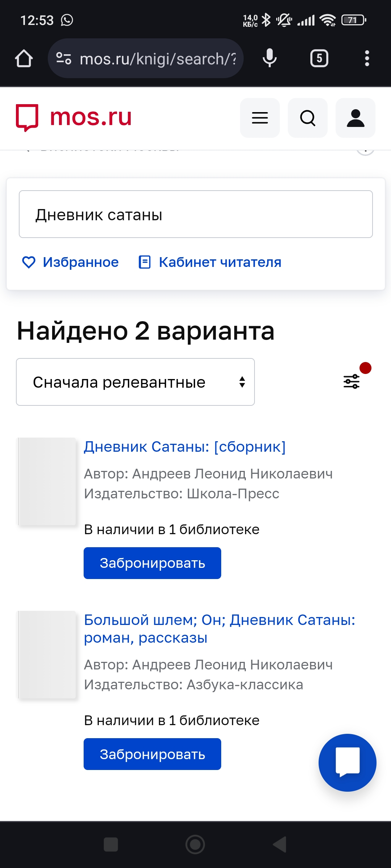This screenshot has height=868, width=391.
Task: Tap the magnifier search icon in header
Action: point(308,118)
